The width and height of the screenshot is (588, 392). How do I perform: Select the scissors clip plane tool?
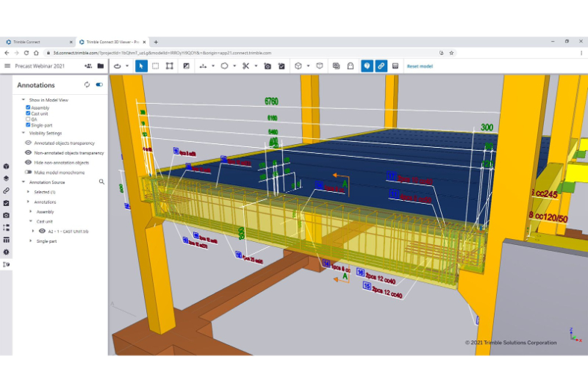(245, 66)
